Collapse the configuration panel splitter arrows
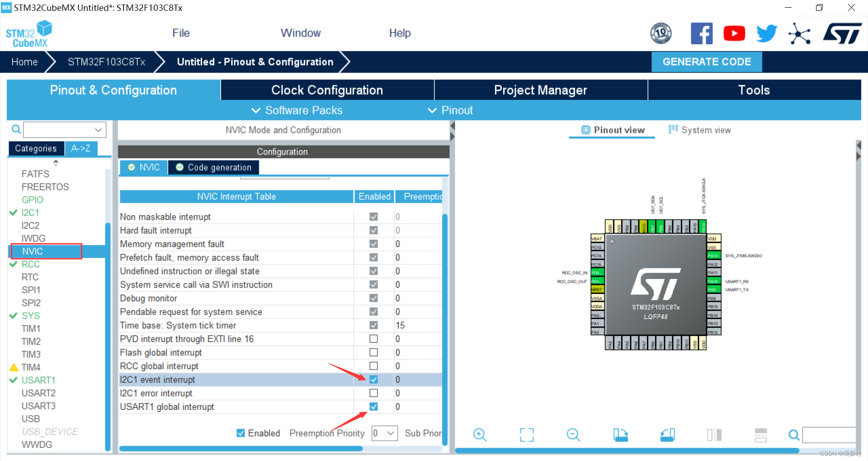The image size is (868, 461). (452, 131)
